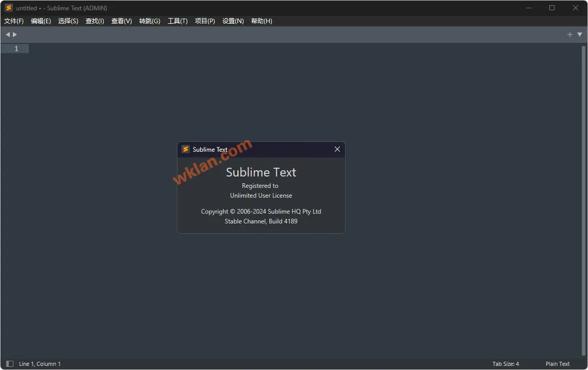Click the Stable Channel, Build 4189 text
588x370 pixels.
261,221
